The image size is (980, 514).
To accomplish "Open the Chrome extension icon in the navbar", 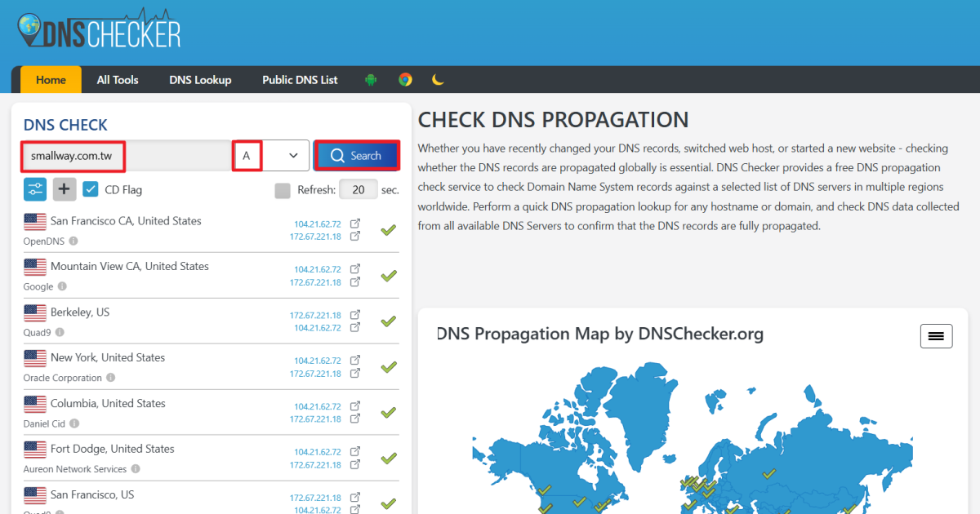I will pyautogui.click(x=405, y=79).
